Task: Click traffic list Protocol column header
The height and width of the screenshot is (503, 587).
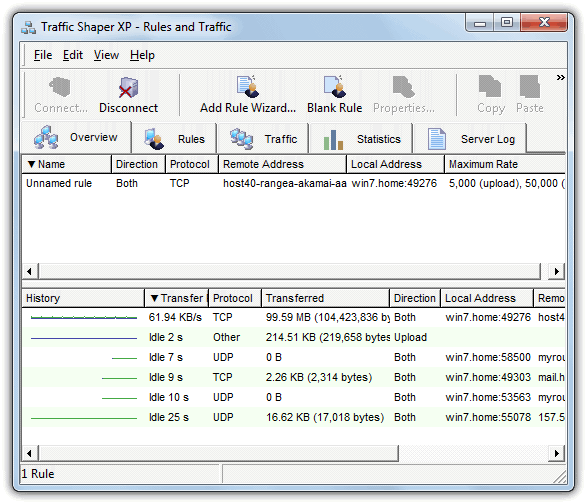Action: (x=235, y=298)
